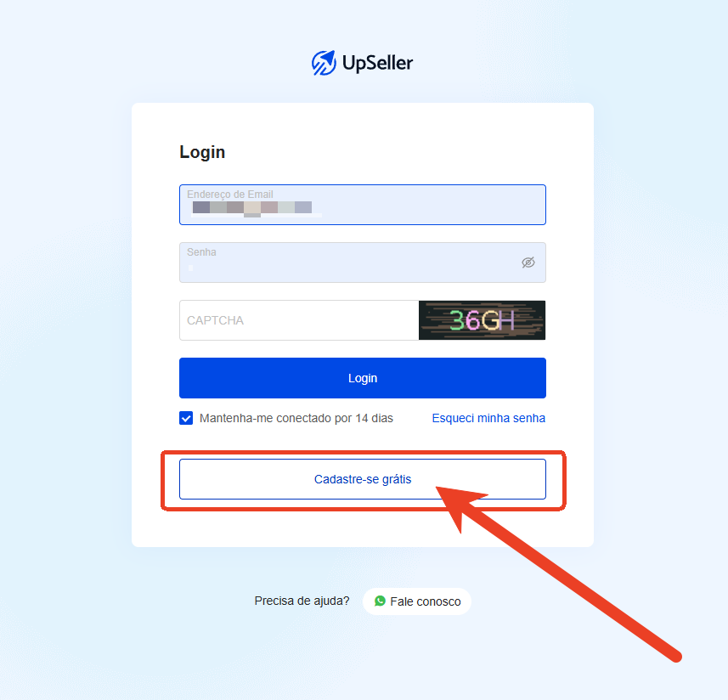Focus the Senha password field
The image size is (728, 700).
363,262
